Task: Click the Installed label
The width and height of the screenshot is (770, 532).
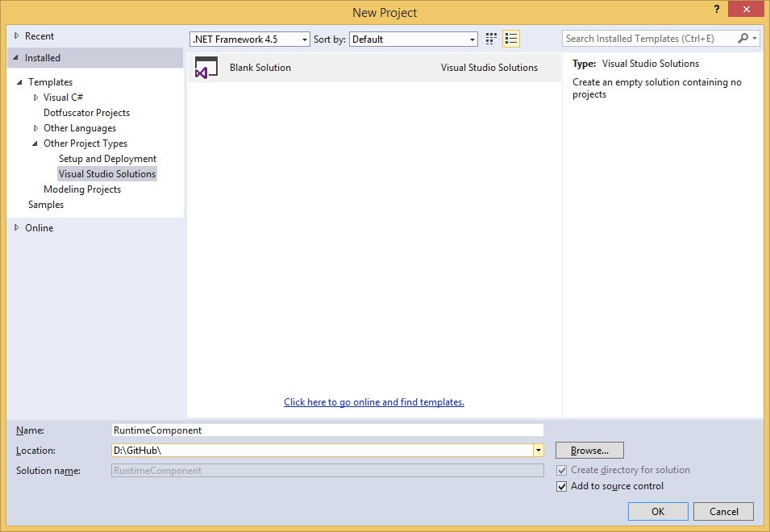Action: 43,58
